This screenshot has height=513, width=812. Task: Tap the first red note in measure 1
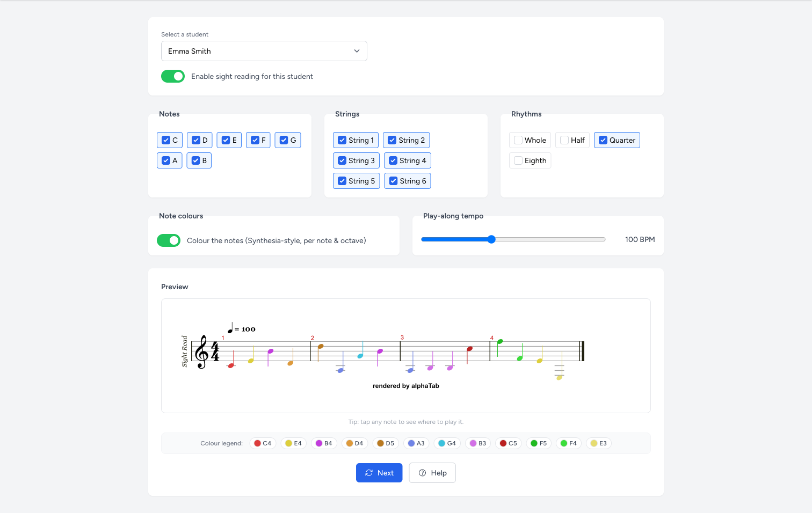point(231,365)
